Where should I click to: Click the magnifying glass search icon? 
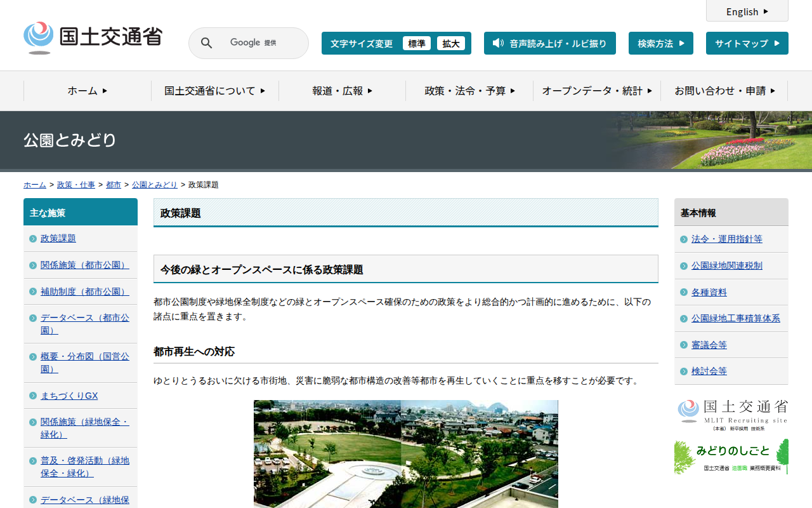(x=206, y=43)
